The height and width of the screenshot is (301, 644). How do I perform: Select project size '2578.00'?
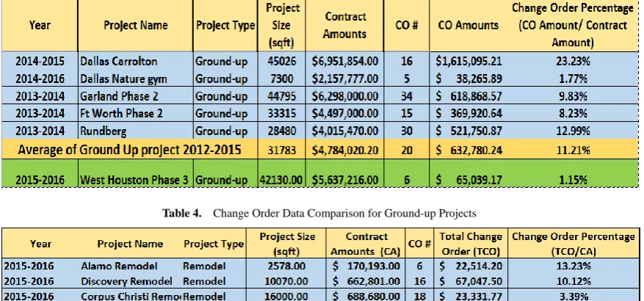point(286,266)
